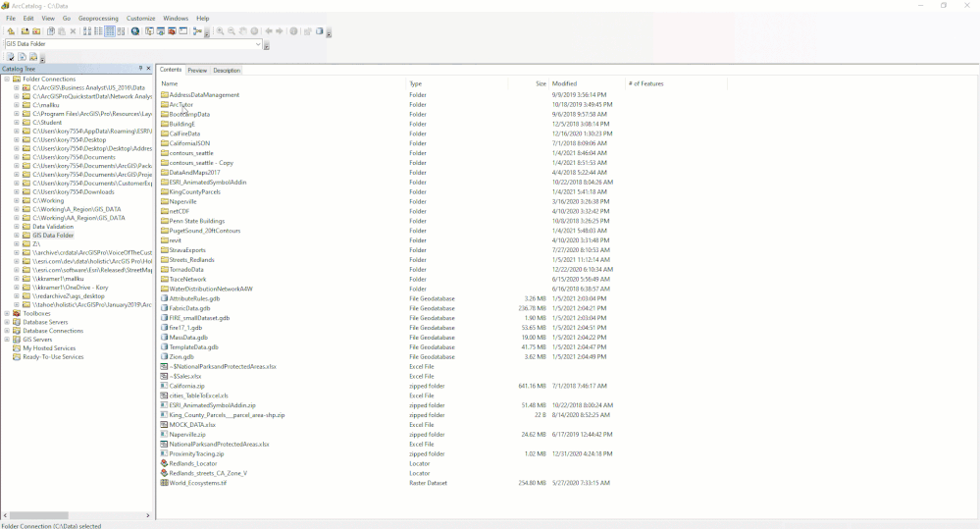Select the Zoom In tool
The image size is (980, 529).
(x=220, y=31)
